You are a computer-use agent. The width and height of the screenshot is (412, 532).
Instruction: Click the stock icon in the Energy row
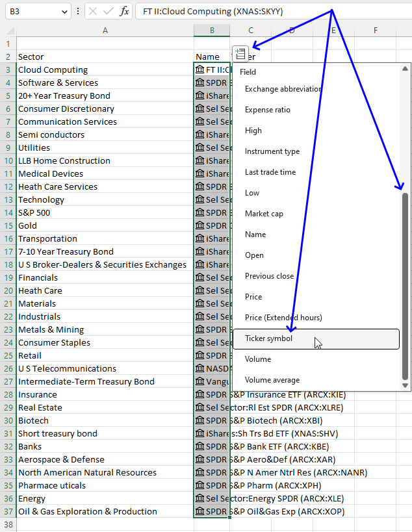tap(200, 498)
